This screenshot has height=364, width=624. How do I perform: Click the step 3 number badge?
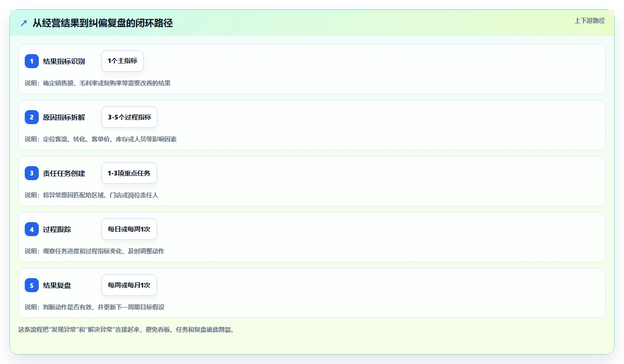(32, 173)
